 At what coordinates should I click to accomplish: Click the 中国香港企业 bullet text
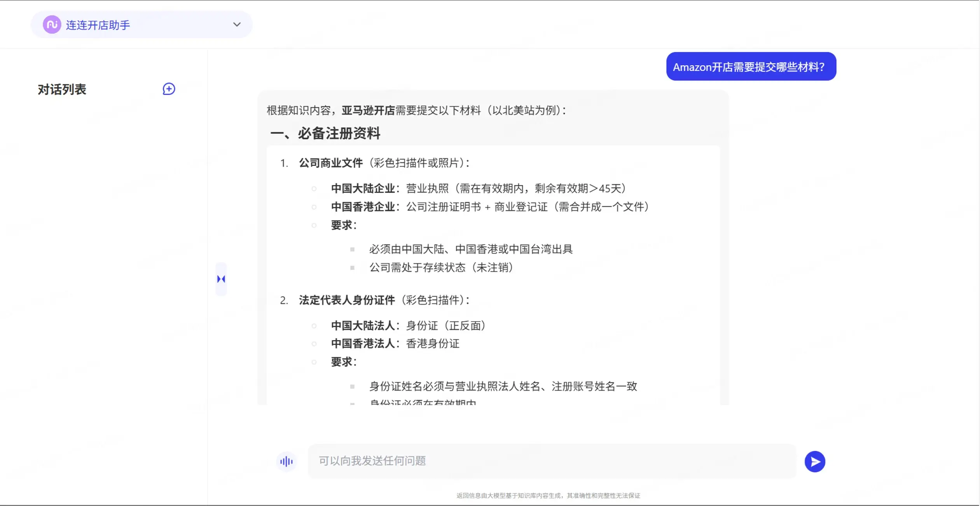363,207
